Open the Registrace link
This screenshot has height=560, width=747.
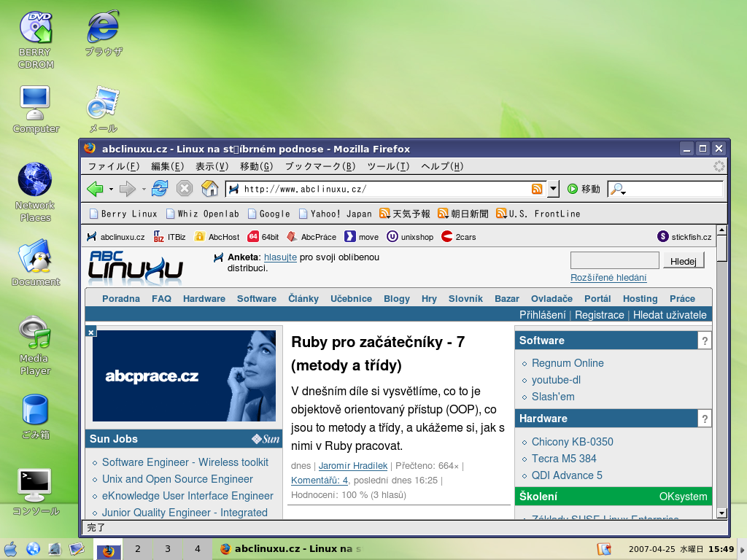pyautogui.click(x=600, y=315)
